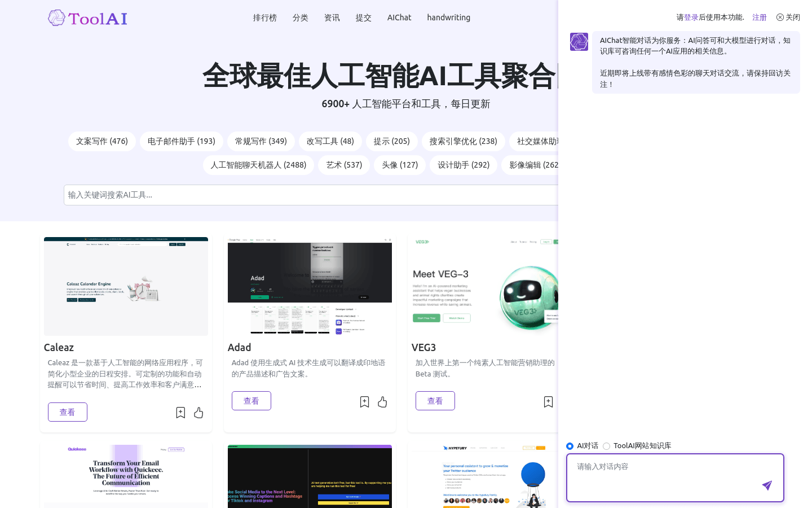The height and width of the screenshot is (508, 812).
Task: Select the 社交媒体助手 category tag
Action: point(534,141)
